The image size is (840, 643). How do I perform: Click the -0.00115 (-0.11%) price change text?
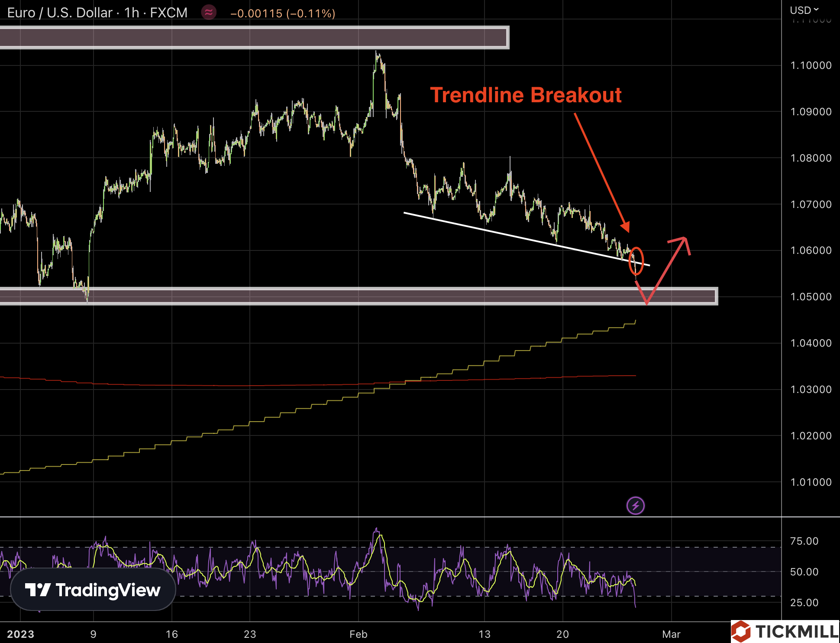[283, 13]
